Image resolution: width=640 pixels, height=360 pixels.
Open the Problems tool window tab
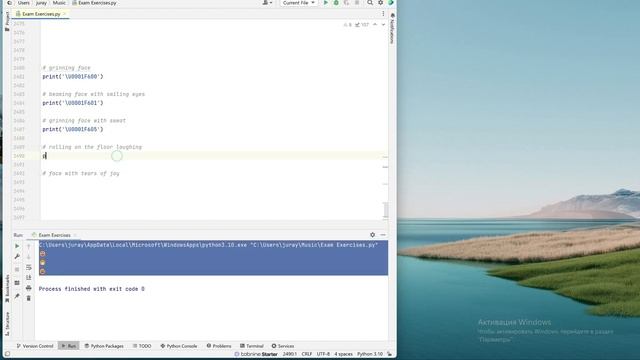[219, 346]
